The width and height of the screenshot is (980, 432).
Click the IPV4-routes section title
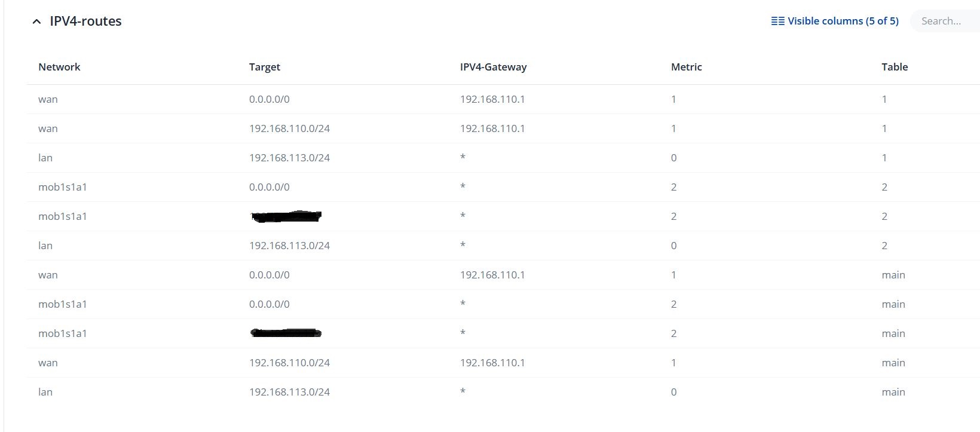(85, 22)
